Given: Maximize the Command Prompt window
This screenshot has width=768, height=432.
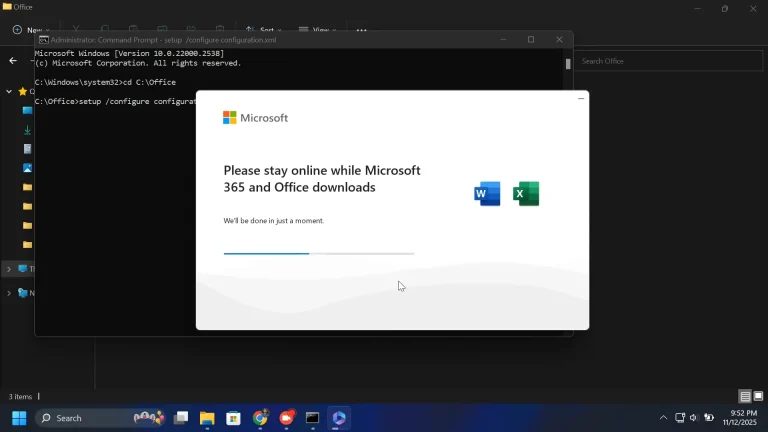Looking at the screenshot, I should click(531, 40).
